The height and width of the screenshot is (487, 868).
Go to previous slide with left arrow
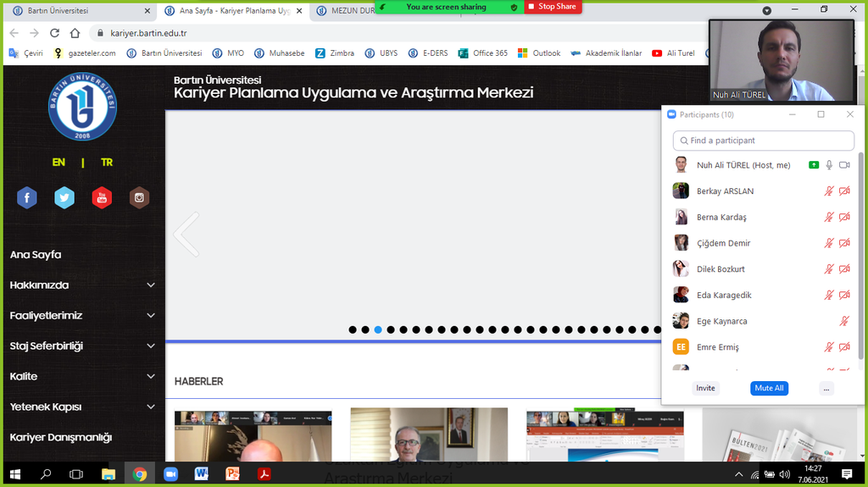pos(186,235)
